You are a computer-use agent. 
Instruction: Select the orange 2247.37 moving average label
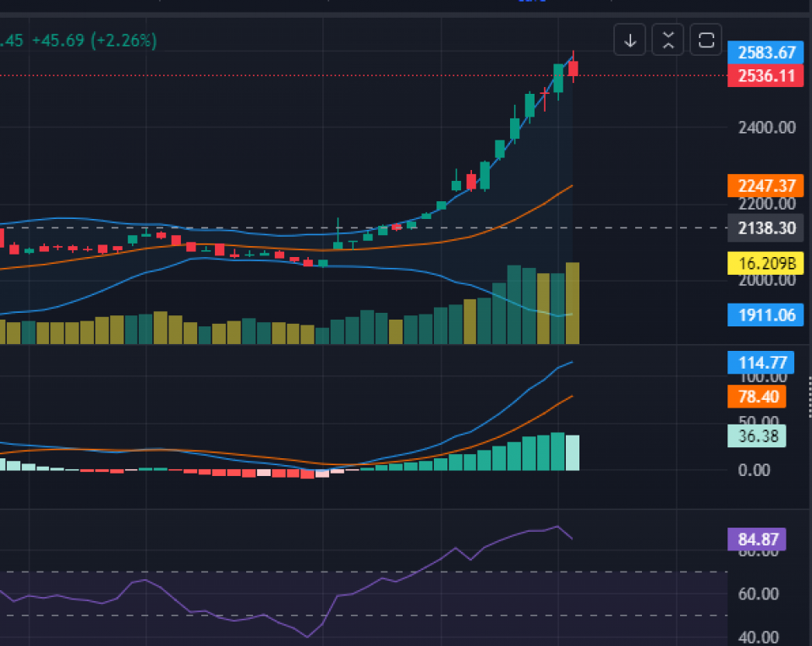pos(765,186)
